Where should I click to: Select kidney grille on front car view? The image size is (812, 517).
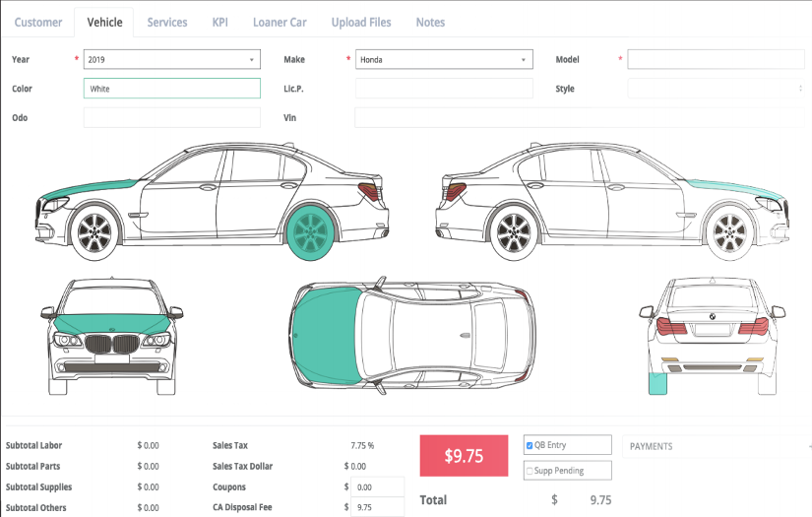click(x=112, y=345)
